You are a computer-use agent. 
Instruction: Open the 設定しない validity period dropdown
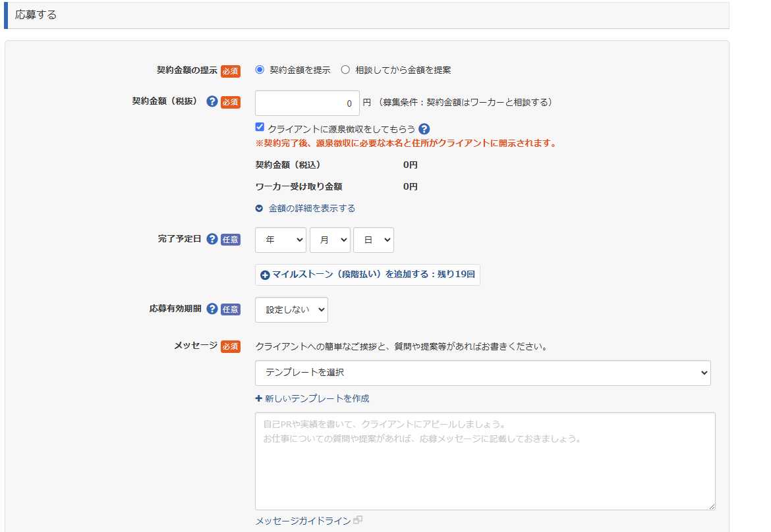click(x=291, y=309)
